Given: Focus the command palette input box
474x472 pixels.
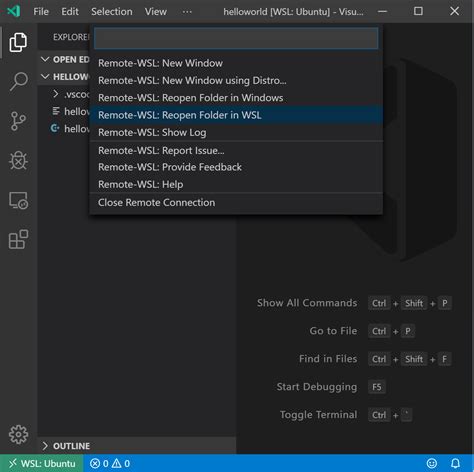Looking at the screenshot, I should (x=236, y=38).
